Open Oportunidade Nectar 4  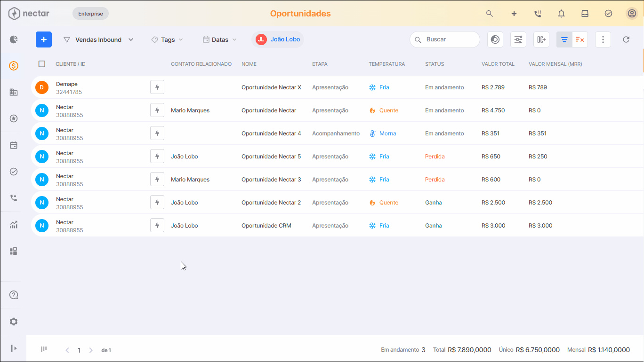(271, 134)
